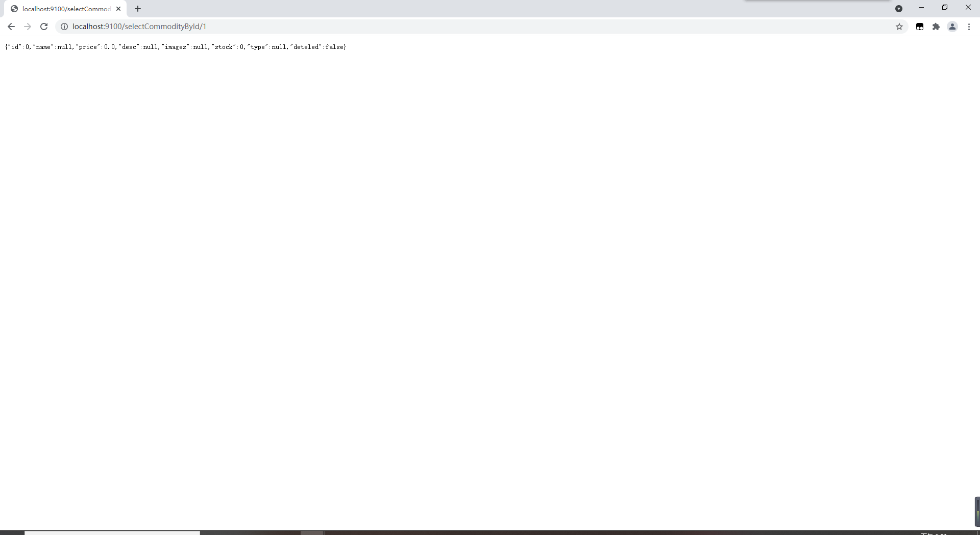980x535 pixels.
Task: Reload the localhost page
Action: coord(44,27)
